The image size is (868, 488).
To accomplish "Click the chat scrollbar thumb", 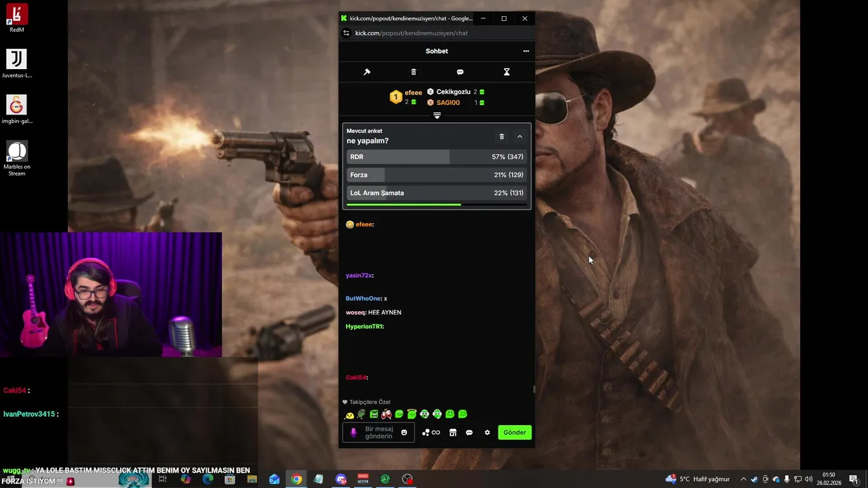I will 534,389.
